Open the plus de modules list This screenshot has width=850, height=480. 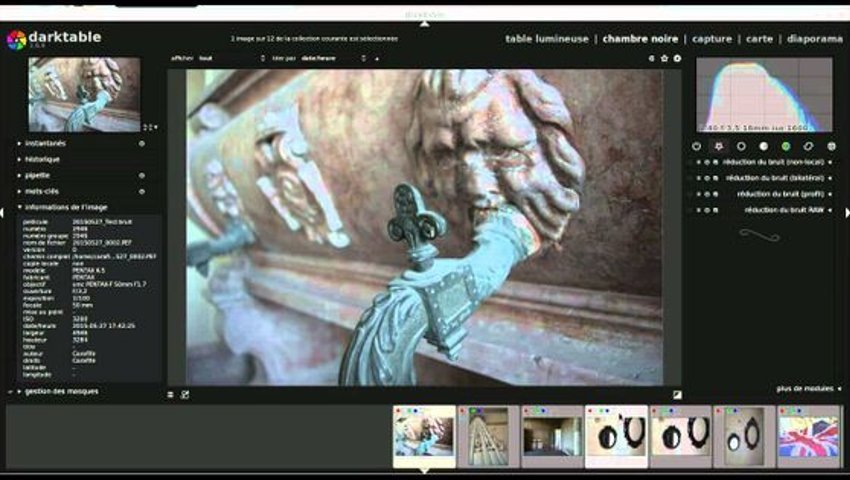808,388
